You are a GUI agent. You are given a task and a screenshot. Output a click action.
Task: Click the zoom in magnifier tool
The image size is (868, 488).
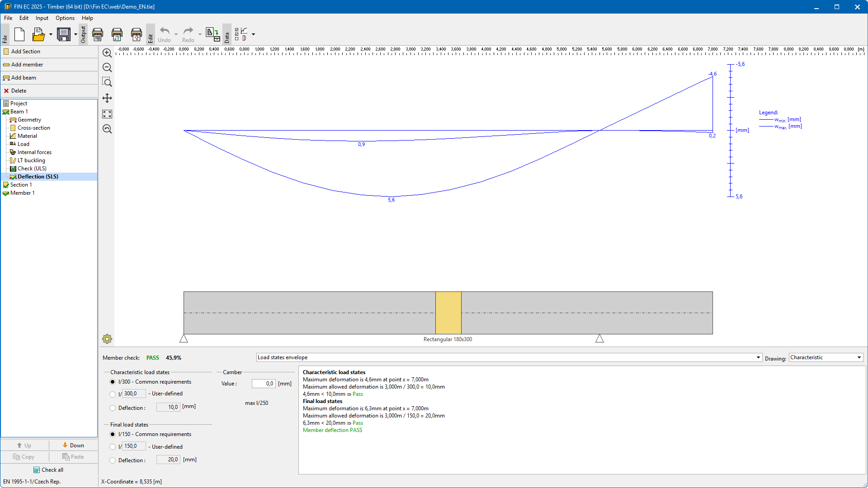[x=107, y=53]
